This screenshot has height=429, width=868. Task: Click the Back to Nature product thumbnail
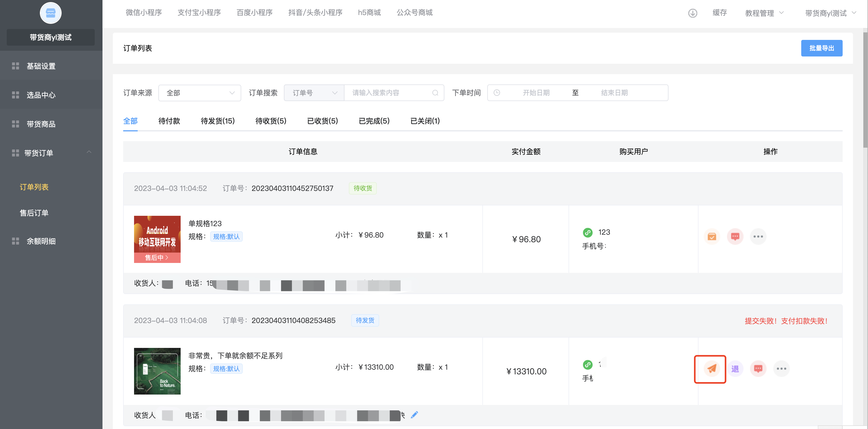pos(157,371)
